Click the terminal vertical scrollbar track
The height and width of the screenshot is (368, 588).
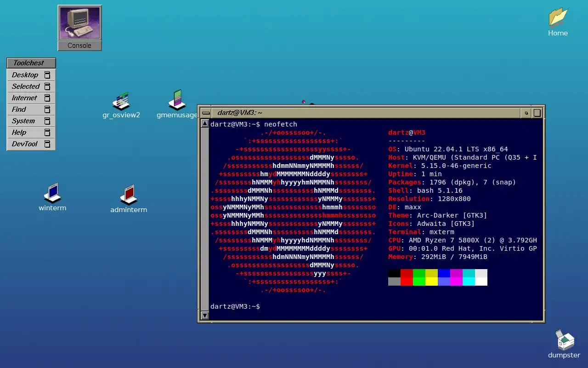pos(205,219)
